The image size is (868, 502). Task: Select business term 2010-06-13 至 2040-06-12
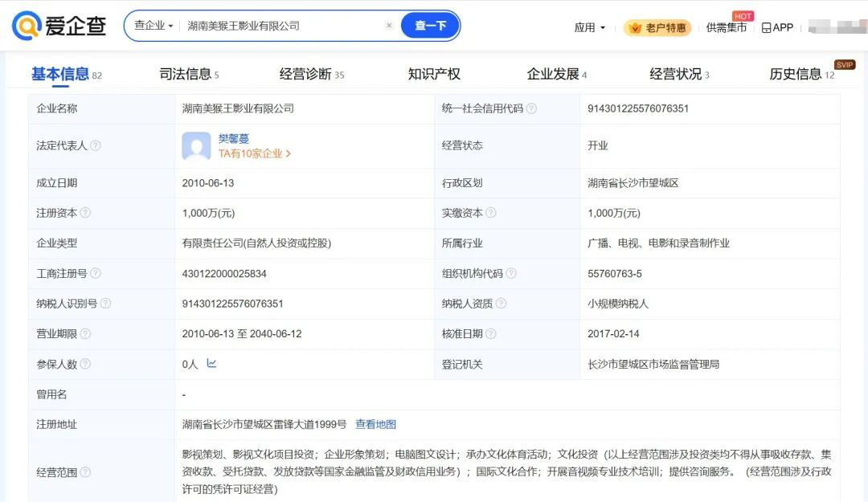(x=242, y=334)
